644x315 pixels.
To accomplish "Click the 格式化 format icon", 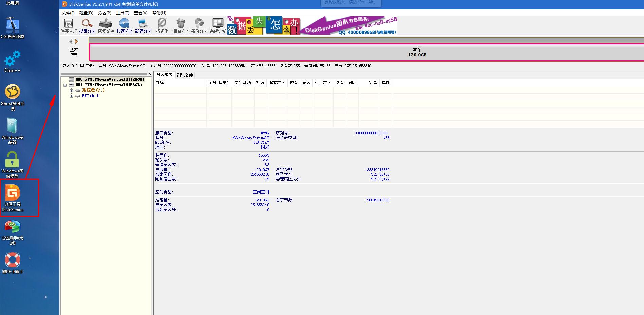I will [162, 26].
